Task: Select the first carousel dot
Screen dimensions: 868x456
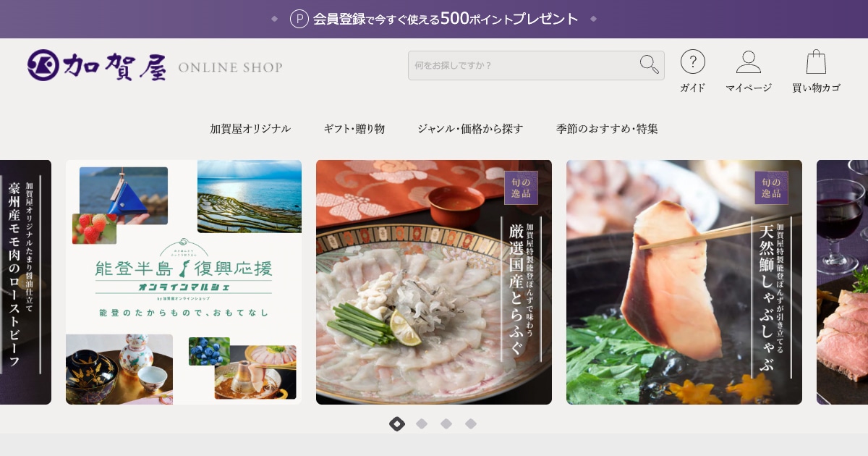Action: pyautogui.click(x=397, y=423)
